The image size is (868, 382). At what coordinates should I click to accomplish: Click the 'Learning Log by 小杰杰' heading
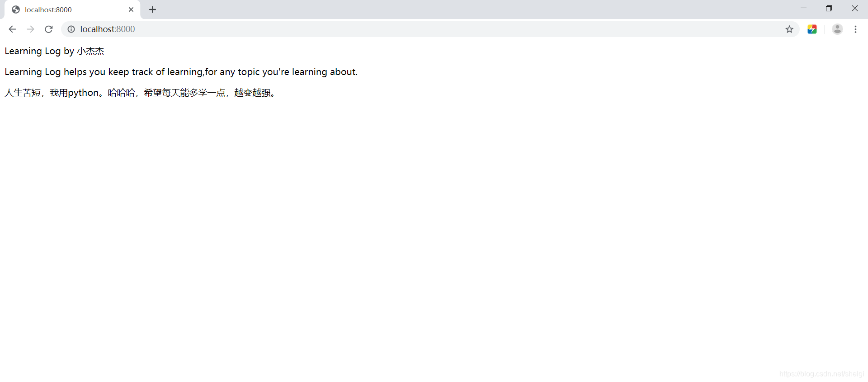pos(54,51)
